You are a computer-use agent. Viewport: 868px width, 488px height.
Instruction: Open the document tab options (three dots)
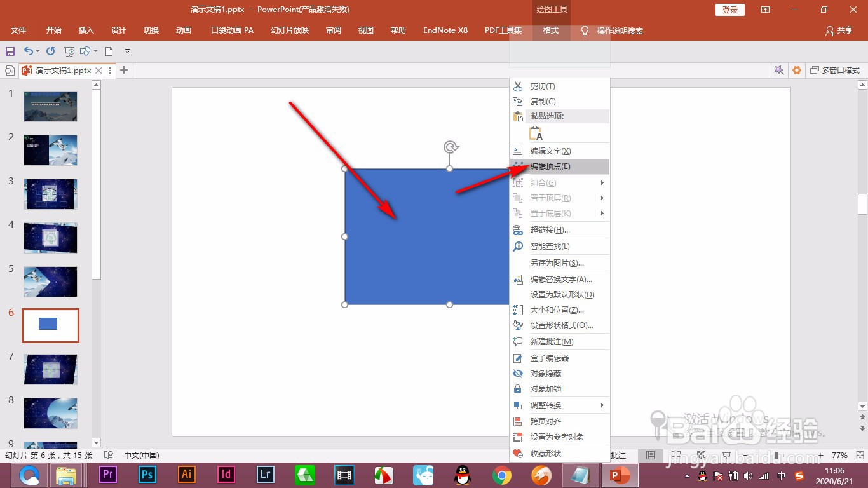(110, 71)
